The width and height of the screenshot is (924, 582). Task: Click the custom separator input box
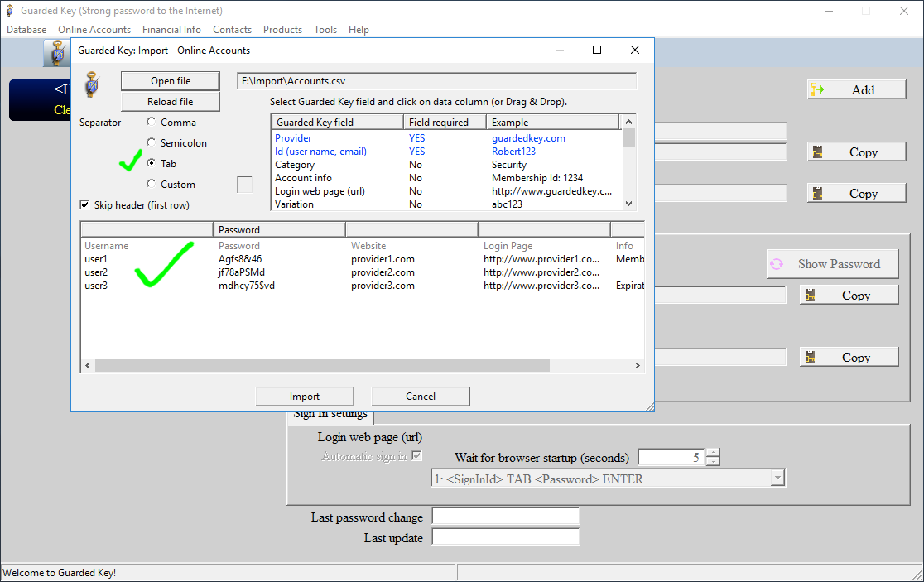[x=244, y=185]
